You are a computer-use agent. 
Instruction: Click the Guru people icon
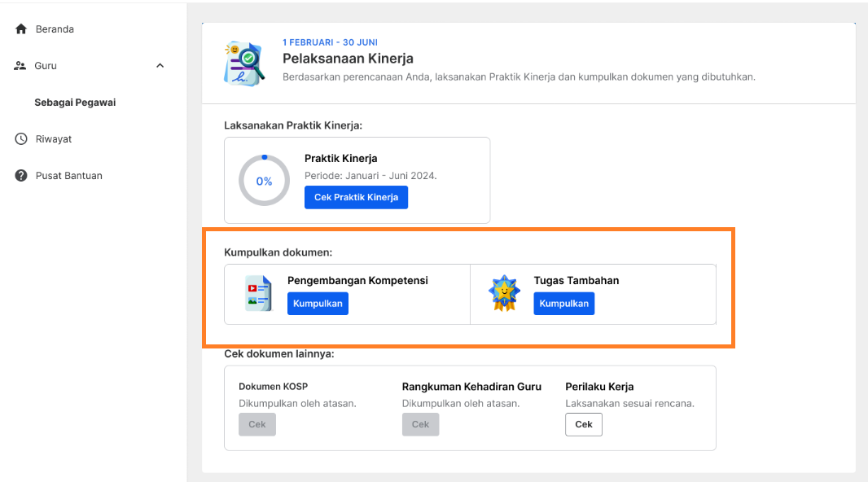click(20, 66)
